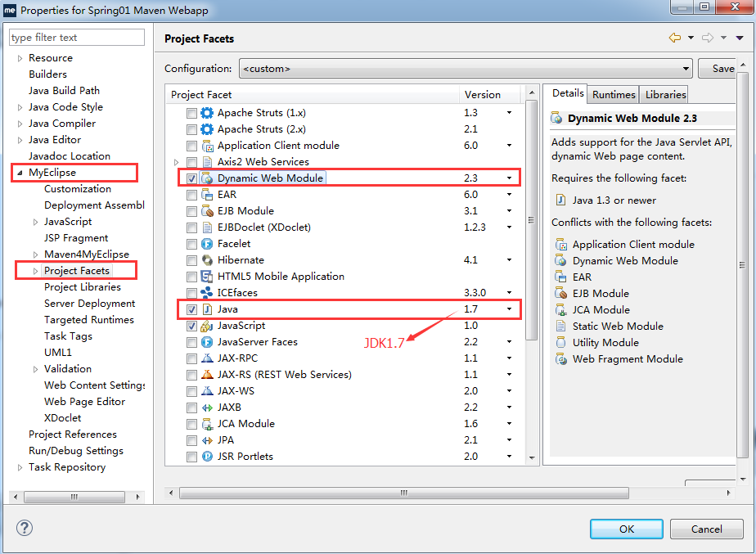756x554 pixels.
Task: Uncheck the Dynamic Web Module checkbox
Action: (x=192, y=179)
